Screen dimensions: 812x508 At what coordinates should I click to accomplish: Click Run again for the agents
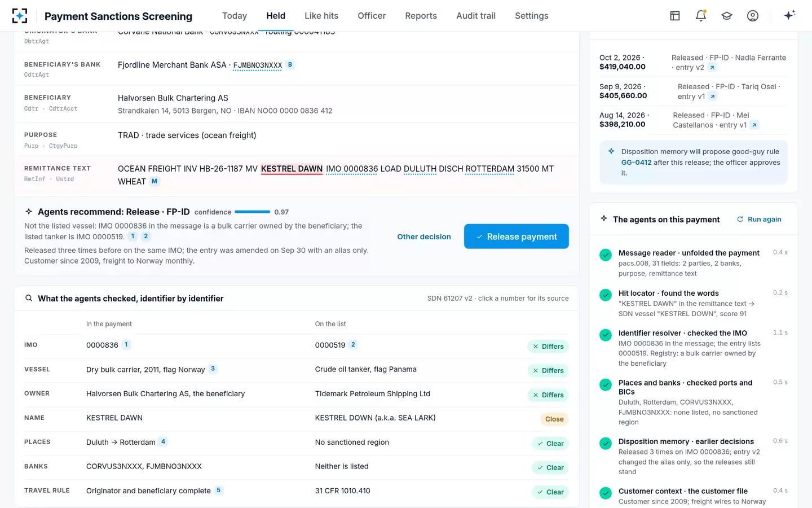click(x=759, y=219)
